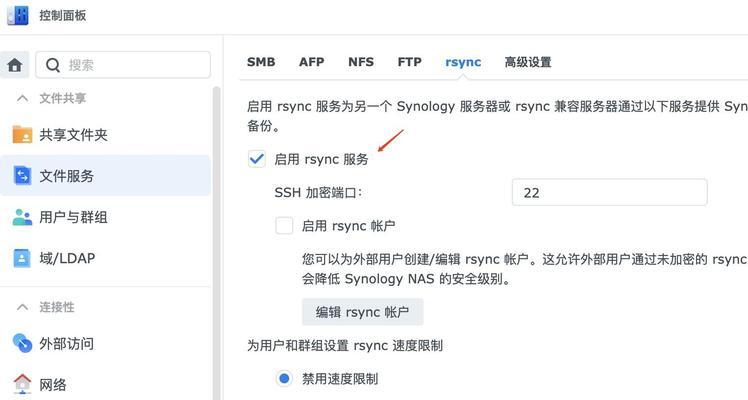Enable the 启用 rsync 帐户 checkbox
The height and width of the screenshot is (400, 748).
click(x=284, y=226)
